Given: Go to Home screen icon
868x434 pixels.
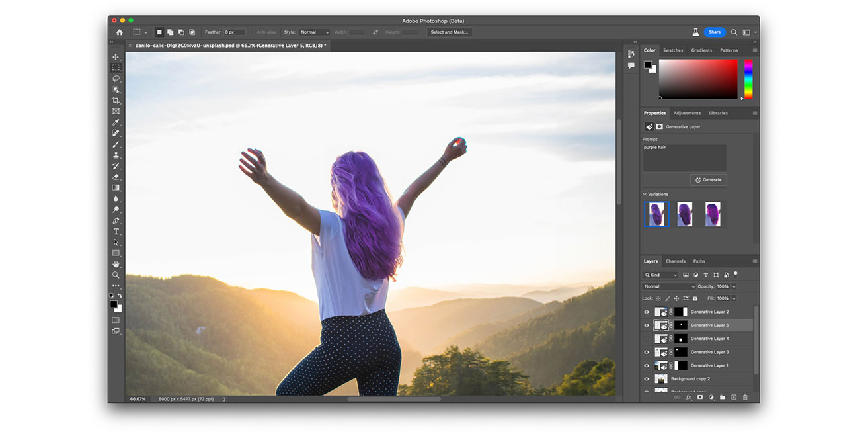Looking at the screenshot, I should (119, 32).
